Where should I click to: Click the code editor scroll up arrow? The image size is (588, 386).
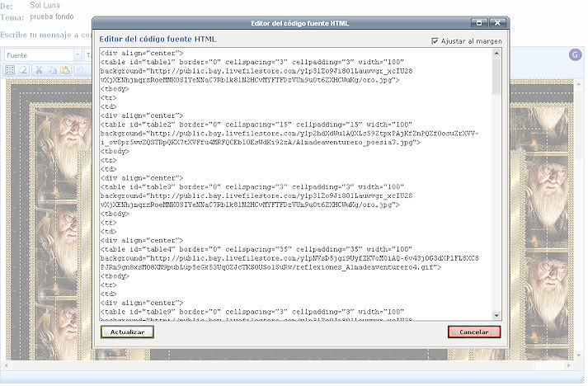[497, 54]
